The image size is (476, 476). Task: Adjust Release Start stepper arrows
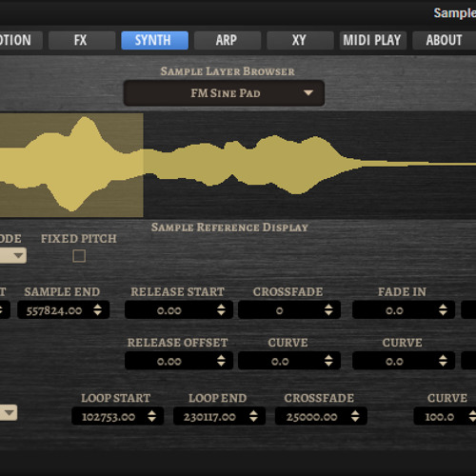tap(221, 310)
